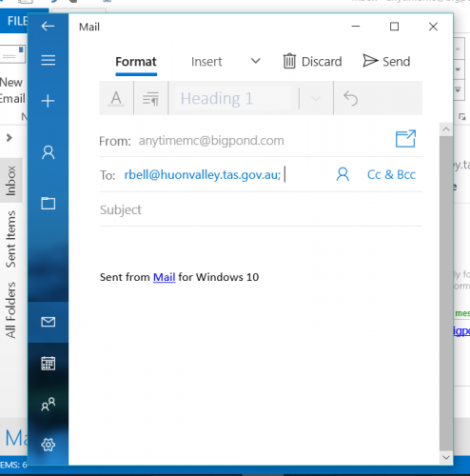This screenshot has height=476, width=470.
Task: Click the Subject input field
Action: 261,209
